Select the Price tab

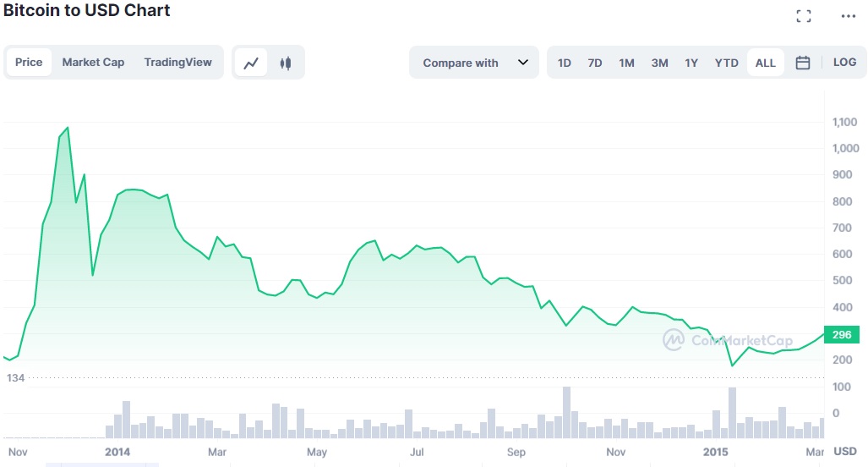click(29, 62)
